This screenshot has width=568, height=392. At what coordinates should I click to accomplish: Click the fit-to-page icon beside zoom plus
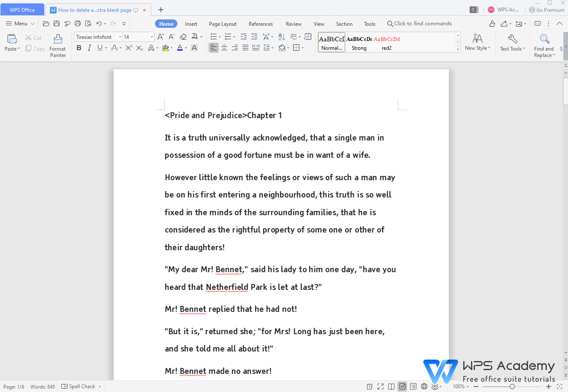pyautogui.click(x=560, y=387)
